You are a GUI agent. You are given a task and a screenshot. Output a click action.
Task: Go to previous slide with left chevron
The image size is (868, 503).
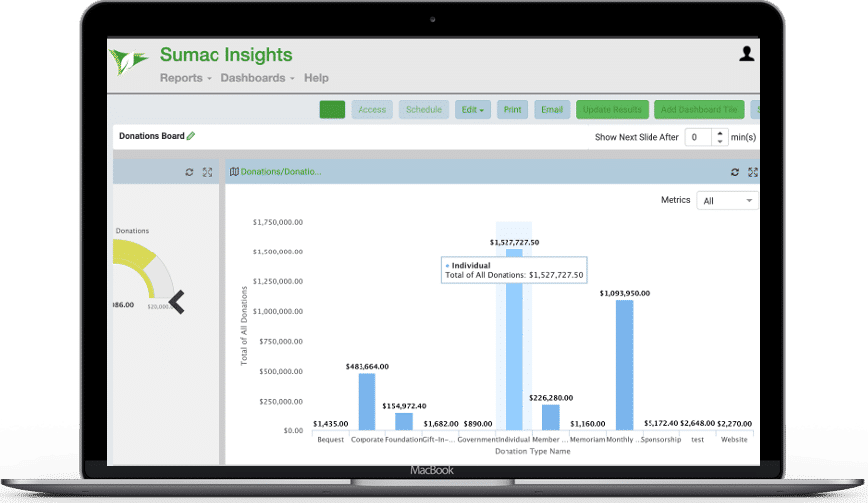tap(176, 302)
